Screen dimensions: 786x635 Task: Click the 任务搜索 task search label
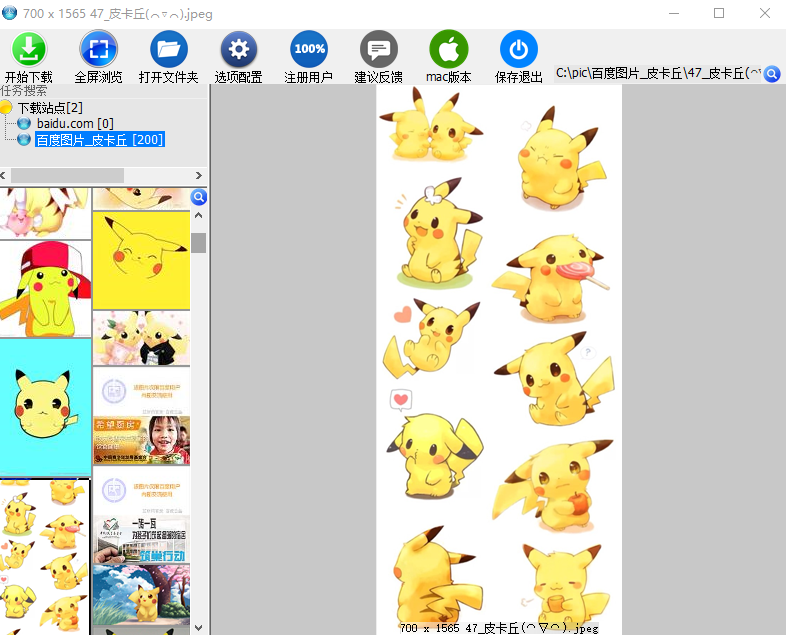[x=24, y=91]
